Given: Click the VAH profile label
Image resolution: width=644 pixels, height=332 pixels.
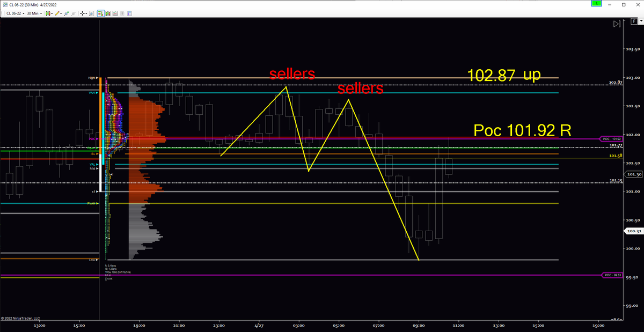Looking at the screenshot, I should 93,93.
